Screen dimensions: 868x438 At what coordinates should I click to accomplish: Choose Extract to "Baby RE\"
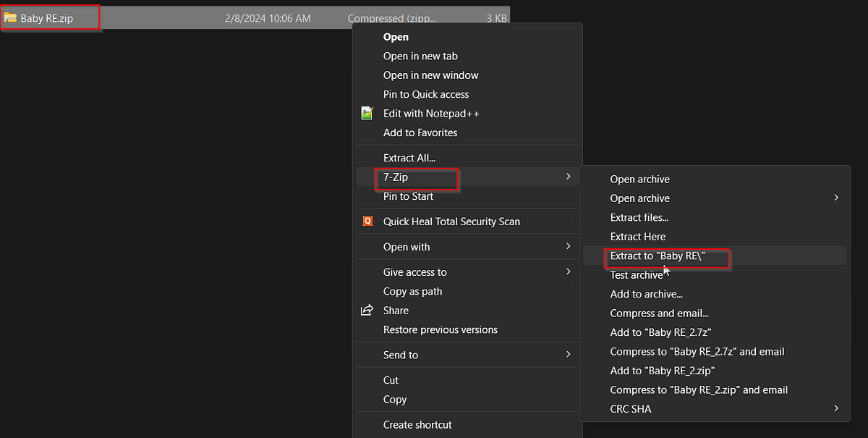[658, 256]
